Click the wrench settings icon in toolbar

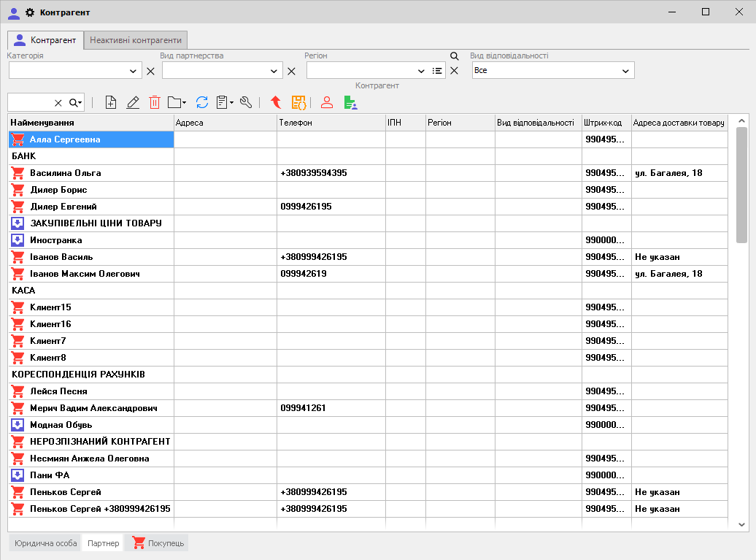(x=246, y=103)
